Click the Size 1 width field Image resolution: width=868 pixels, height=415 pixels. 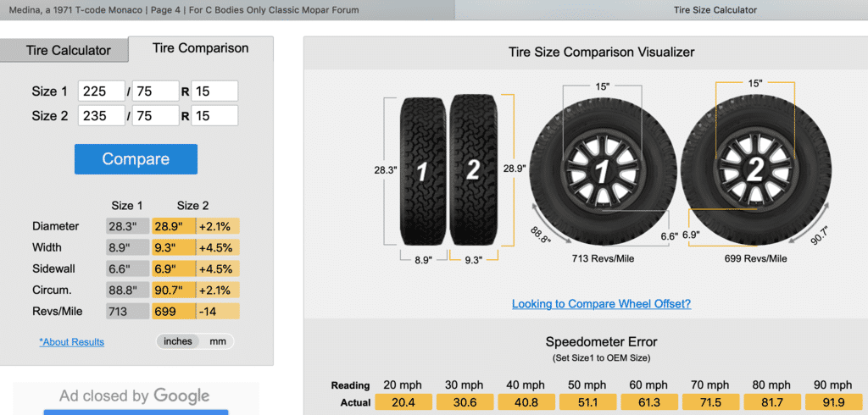point(101,91)
